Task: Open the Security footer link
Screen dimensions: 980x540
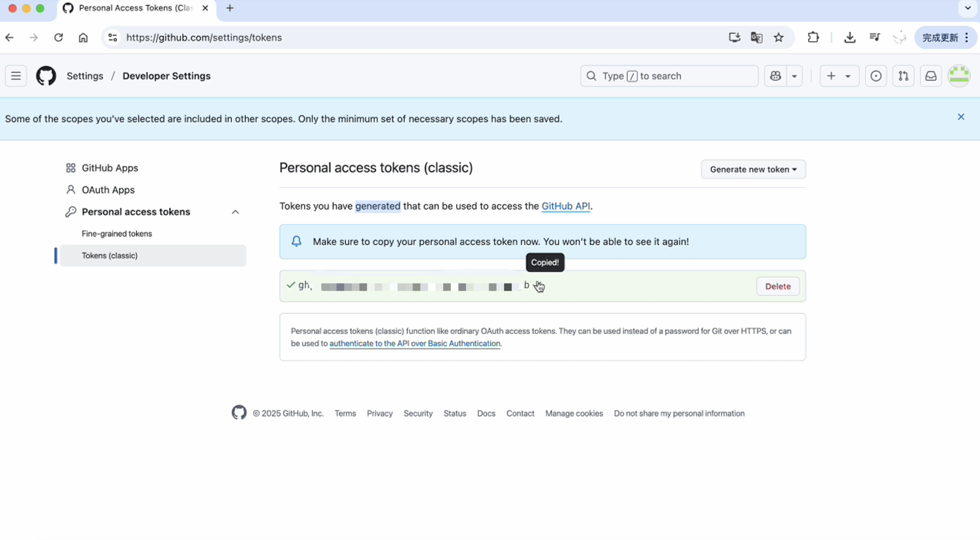Action: [x=418, y=413]
